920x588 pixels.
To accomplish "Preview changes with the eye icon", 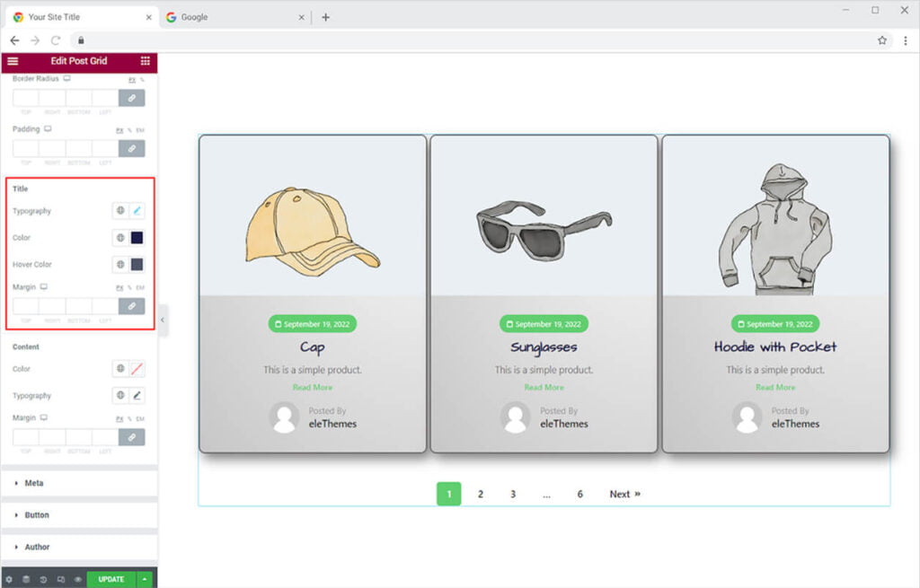I will pyautogui.click(x=78, y=579).
